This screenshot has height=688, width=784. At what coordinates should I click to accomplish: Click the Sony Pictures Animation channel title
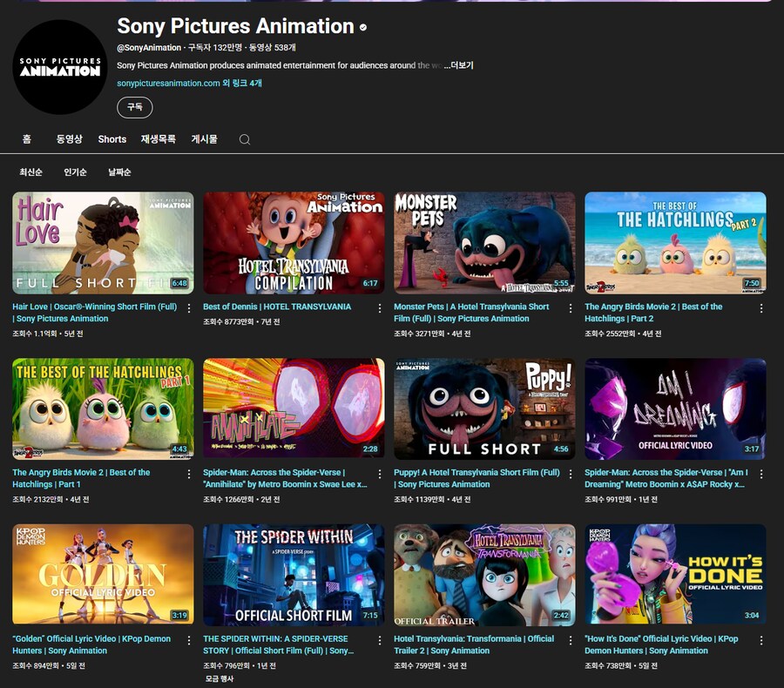click(235, 26)
